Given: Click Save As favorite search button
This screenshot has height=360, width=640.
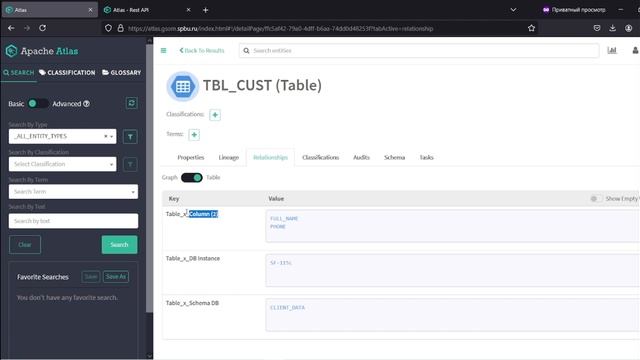Looking at the screenshot, I should (x=116, y=277).
